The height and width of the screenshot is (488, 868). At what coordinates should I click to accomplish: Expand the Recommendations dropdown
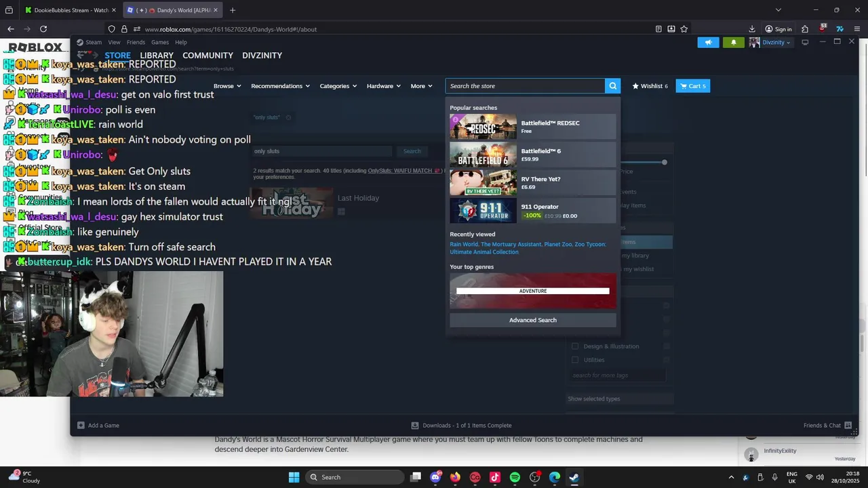coord(280,86)
